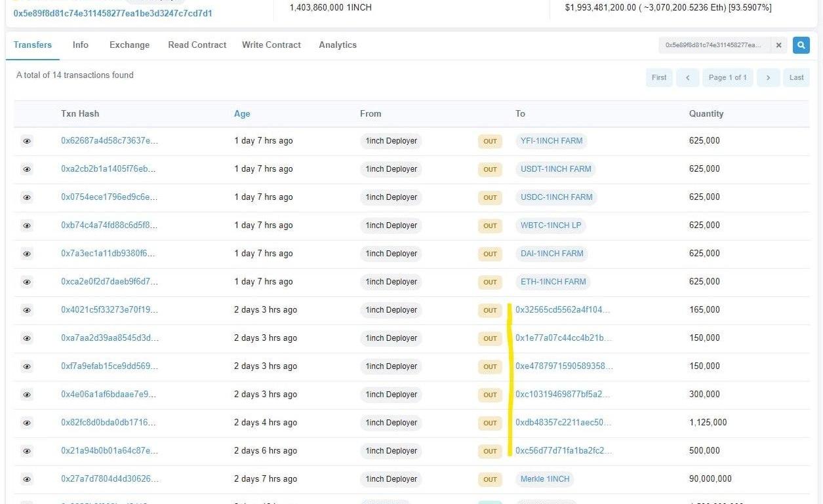The width and height of the screenshot is (823, 504).
Task: Click eye icon for the 0xa2cb2b1a1405f76eb transaction
Action: (x=27, y=169)
